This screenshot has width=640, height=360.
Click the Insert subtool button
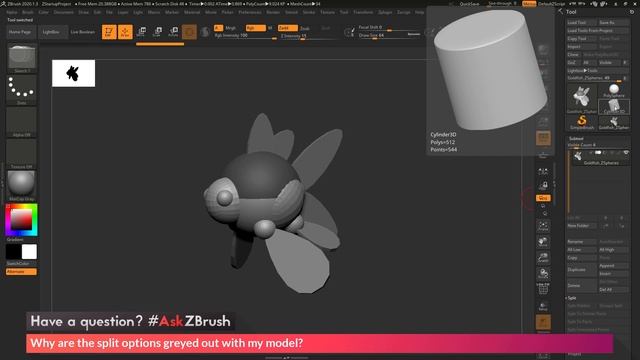(613, 273)
